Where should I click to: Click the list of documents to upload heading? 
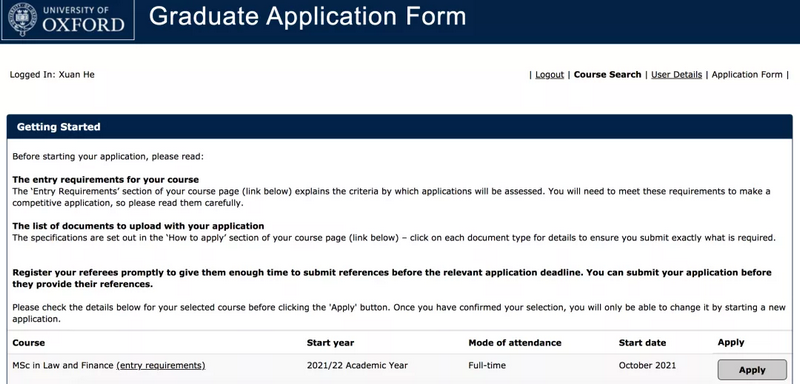pyautogui.click(x=138, y=226)
